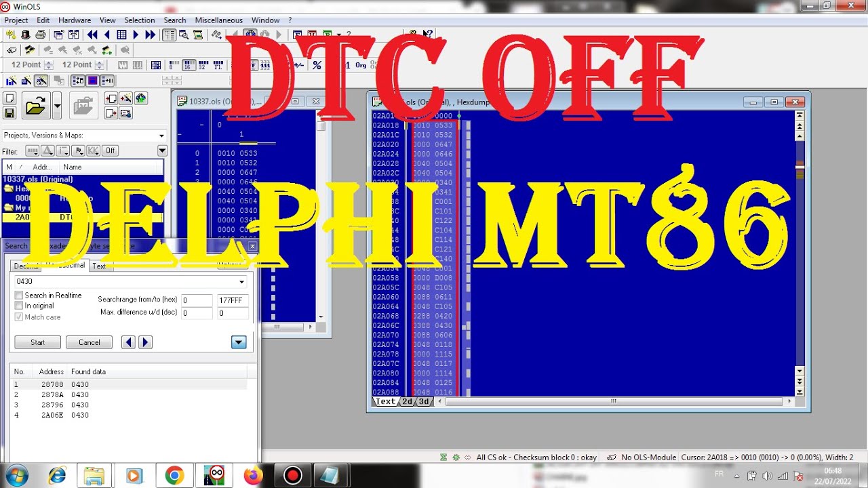Screen dimensions: 868x488
Task: Click the blue expand arrow in search dialog
Action: (x=239, y=342)
